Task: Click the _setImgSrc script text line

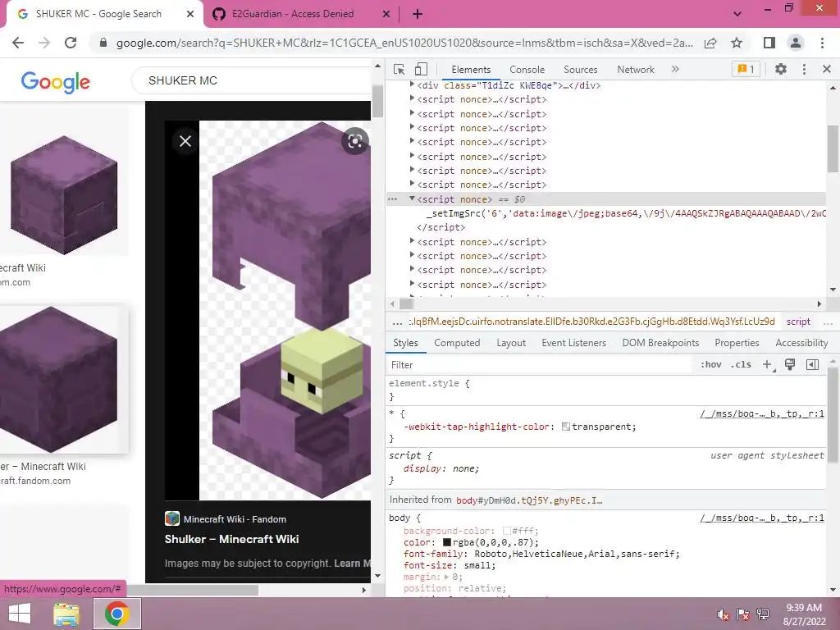Action: click(626, 213)
